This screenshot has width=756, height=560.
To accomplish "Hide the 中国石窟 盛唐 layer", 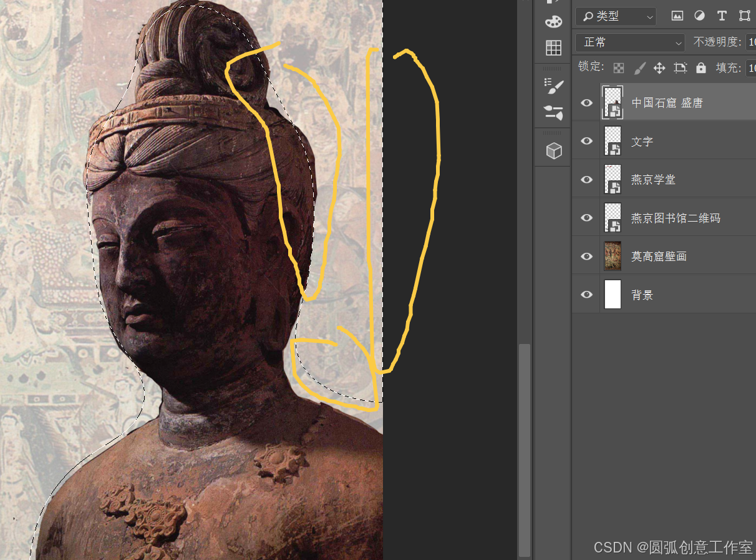I will [x=586, y=103].
